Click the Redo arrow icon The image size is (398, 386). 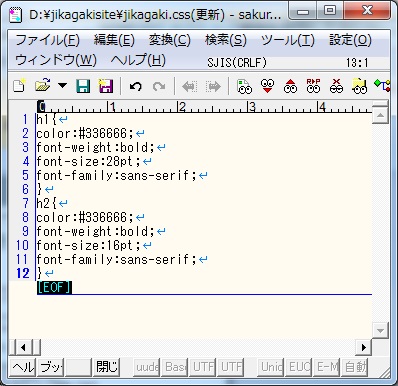tap(159, 87)
